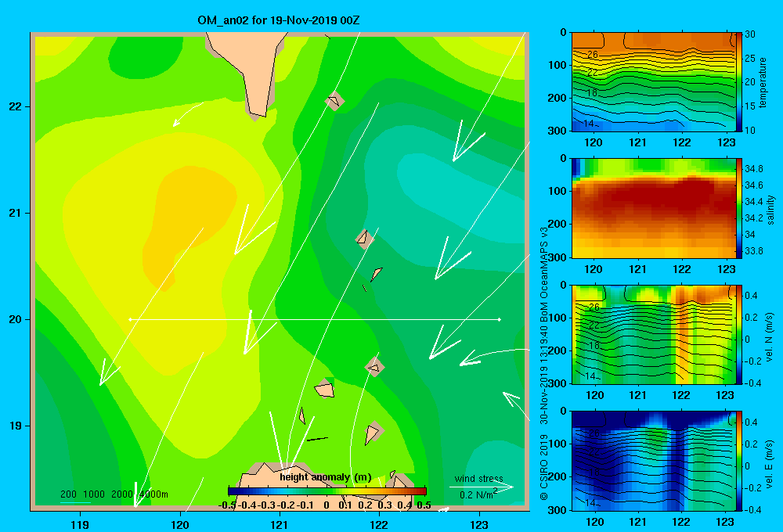The height and width of the screenshot is (532, 783).
Task: Click the '-0.5' tick on the height anomaly scale
Action: point(227,505)
